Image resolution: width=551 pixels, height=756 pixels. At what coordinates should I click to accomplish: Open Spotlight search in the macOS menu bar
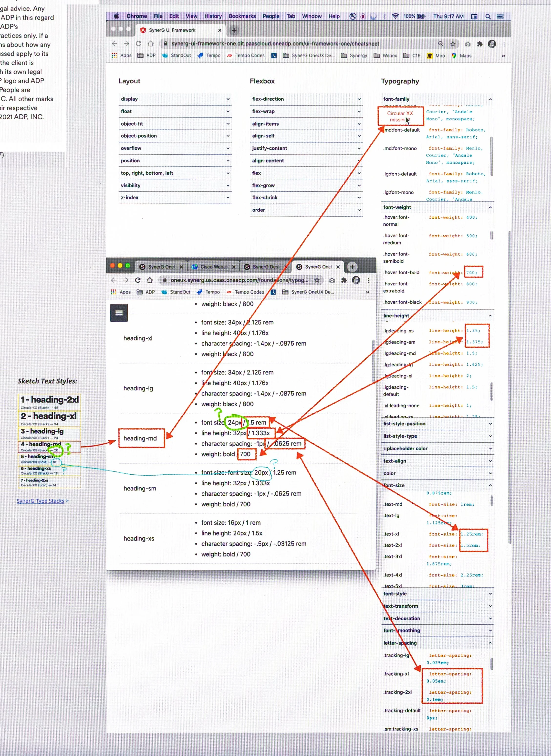(488, 16)
